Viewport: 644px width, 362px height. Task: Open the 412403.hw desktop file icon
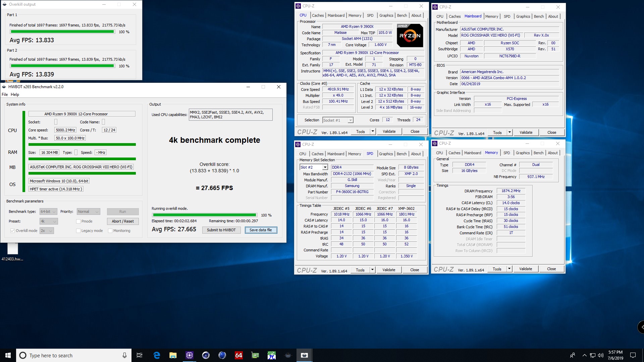click(x=13, y=252)
